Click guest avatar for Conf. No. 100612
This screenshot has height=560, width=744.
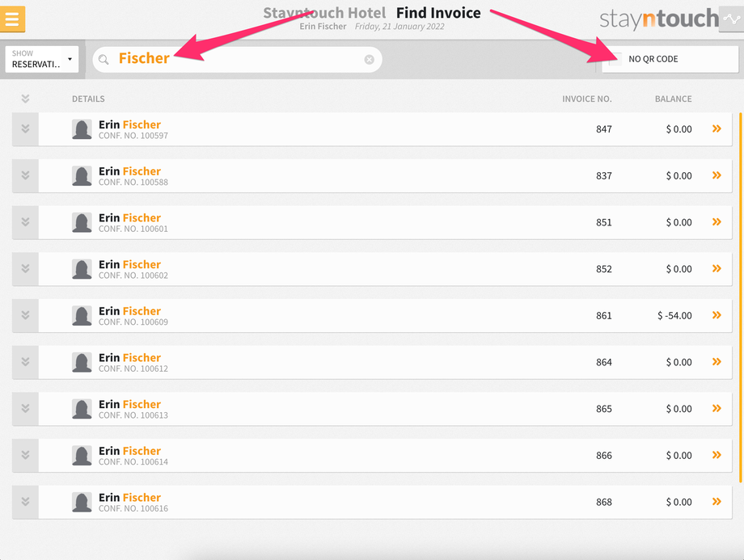(x=82, y=362)
